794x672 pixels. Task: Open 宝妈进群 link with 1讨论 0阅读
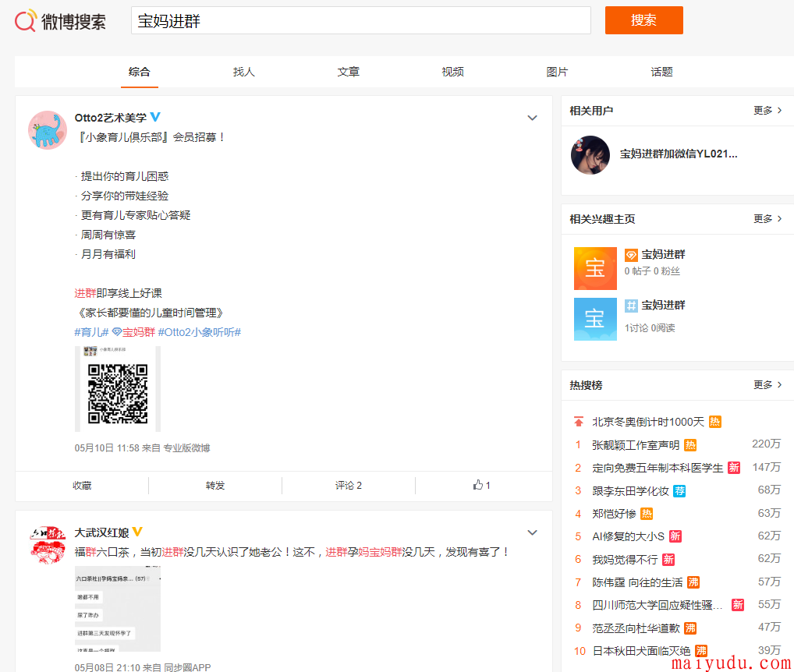coord(663,305)
